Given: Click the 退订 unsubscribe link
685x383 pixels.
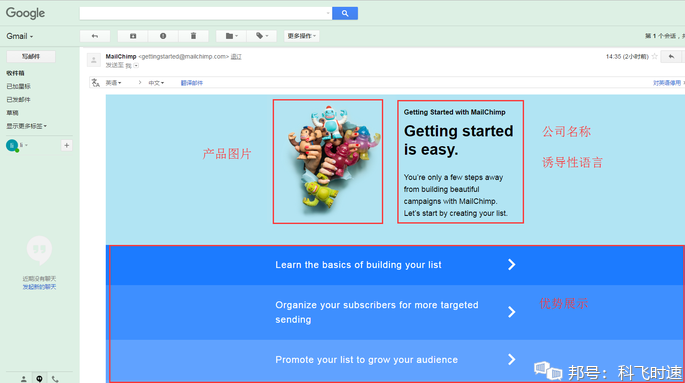Looking at the screenshot, I should (x=236, y=56).
